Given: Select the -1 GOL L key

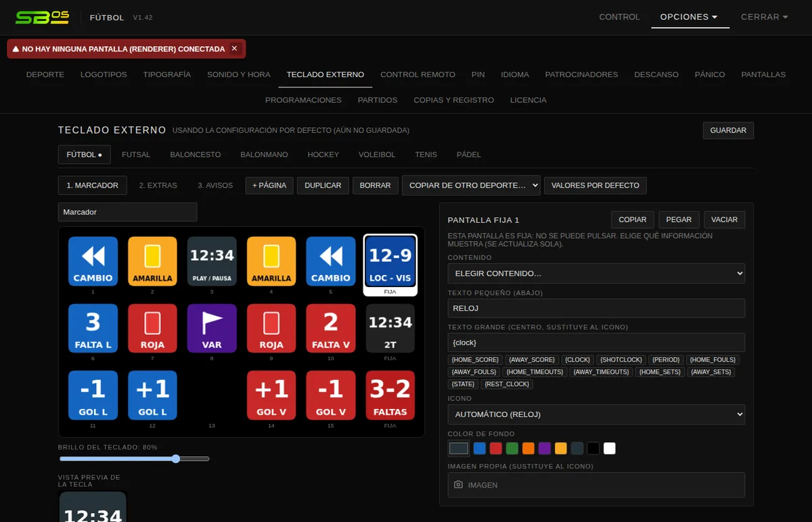Looking at the screenshot, I should (93, 395).
